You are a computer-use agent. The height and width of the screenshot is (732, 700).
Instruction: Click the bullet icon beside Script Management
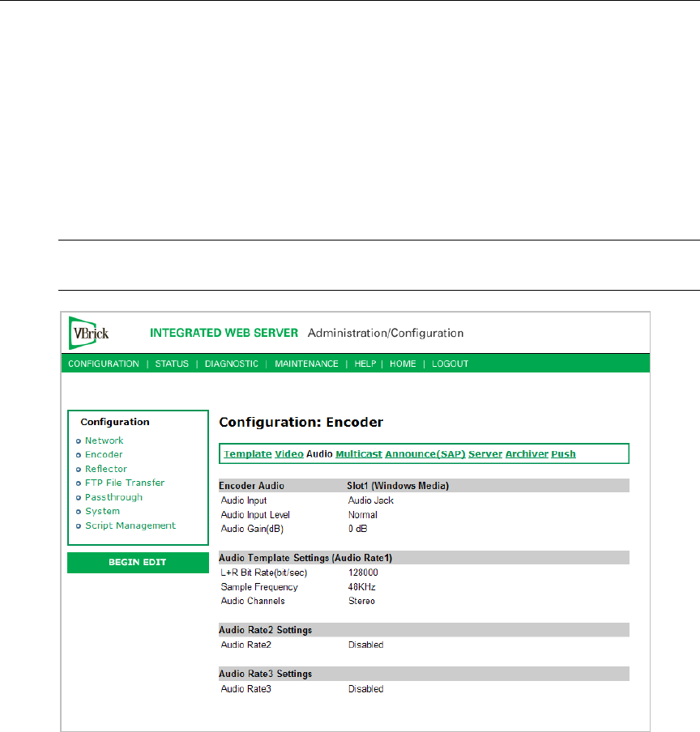tap(79, 526)
